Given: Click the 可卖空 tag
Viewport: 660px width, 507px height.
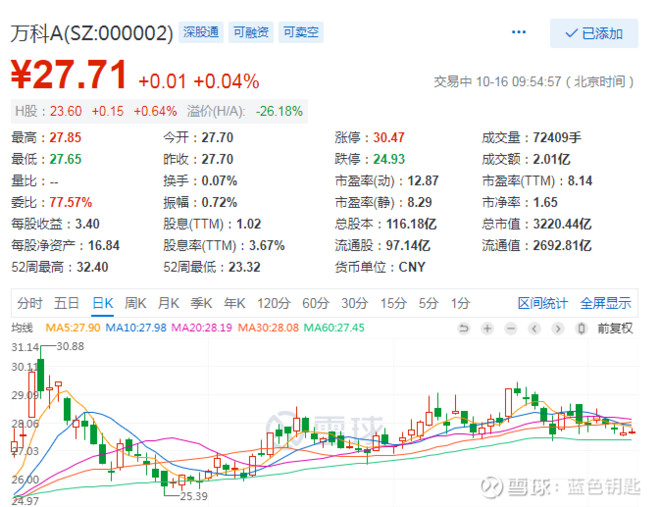Looking at the screenshot, I should (301, 32).
